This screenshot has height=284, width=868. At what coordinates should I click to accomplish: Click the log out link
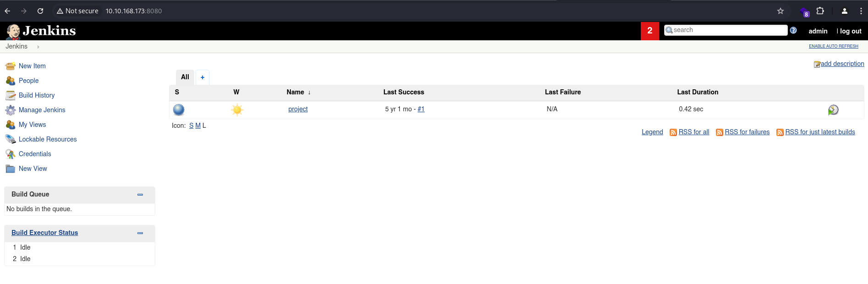[851, 31]
